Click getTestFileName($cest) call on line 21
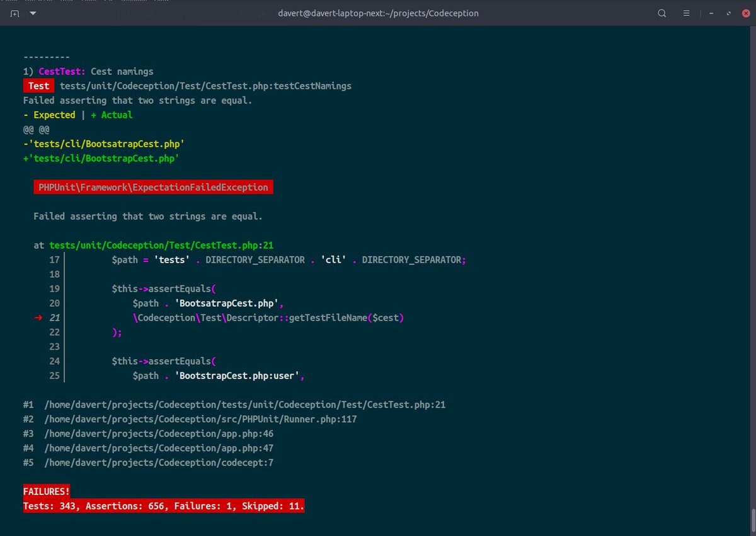This screenshot has width=756, height=536. [346, 317]
